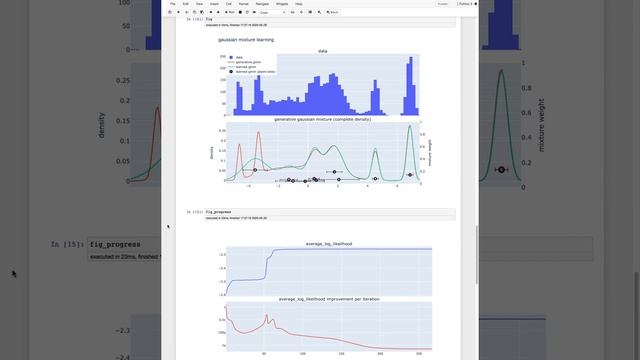Insert a cell below with plus icon
The image size is (640, 360).
pyautogui.click(x=178, y=12)
